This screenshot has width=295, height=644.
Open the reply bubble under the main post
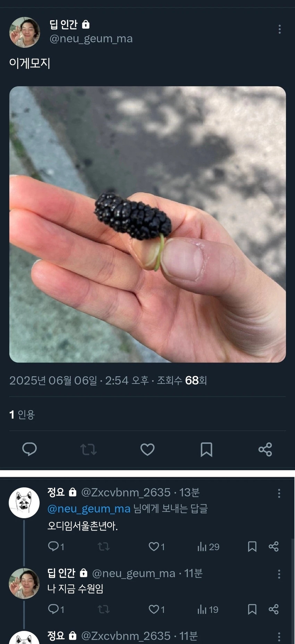[x=29, y=449]
